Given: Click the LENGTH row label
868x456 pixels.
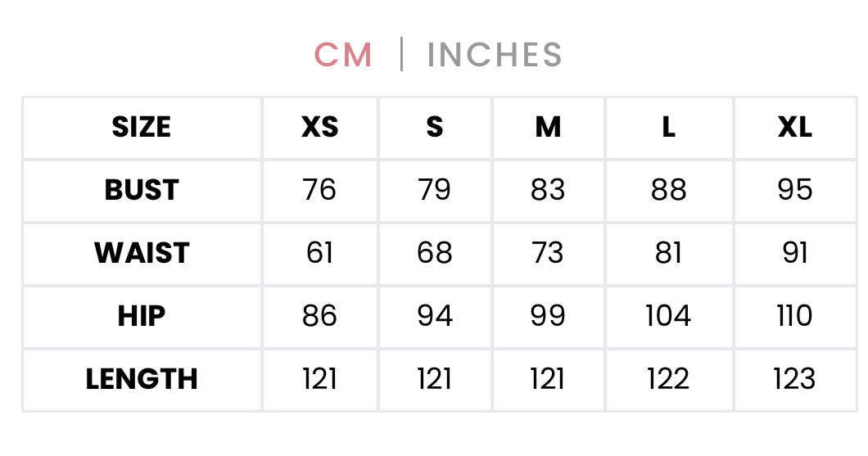Looking at the screenshot, I should pyautogui.click(x=142, y=379).
